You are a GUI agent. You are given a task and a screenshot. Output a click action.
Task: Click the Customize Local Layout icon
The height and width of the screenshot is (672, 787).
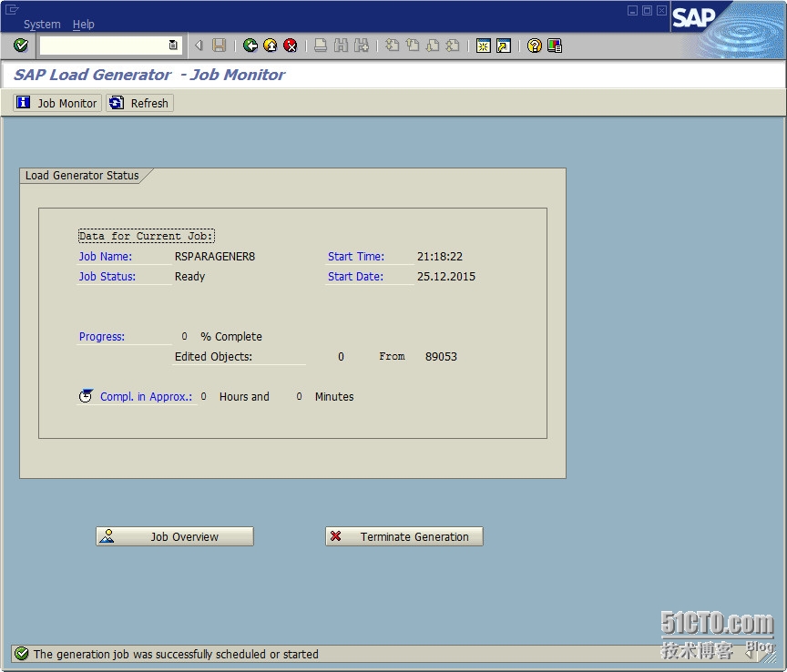555,46
